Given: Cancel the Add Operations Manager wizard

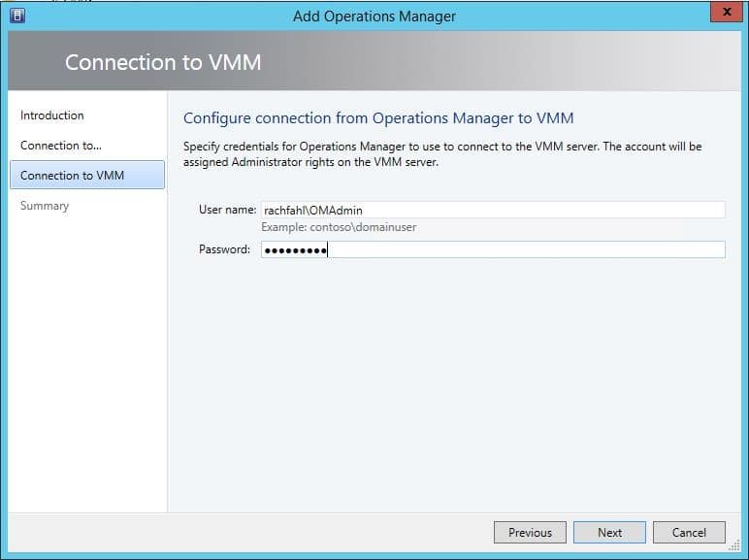Looking at the screenshot, I should point(689,532).
